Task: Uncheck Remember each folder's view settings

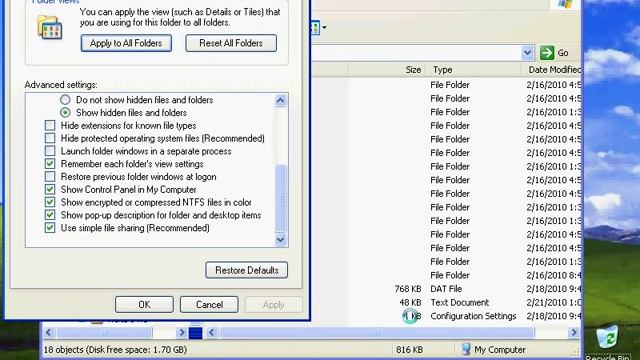Action: tap(50, 164)
